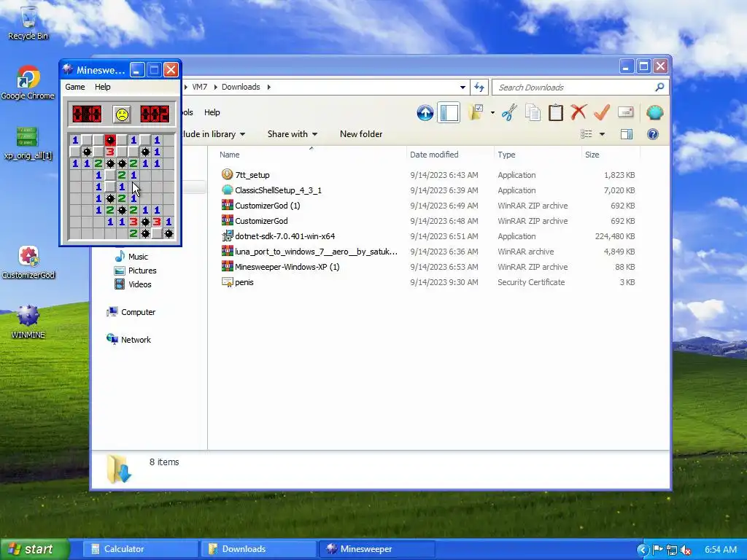Open the Help menu in Minesweeper

pos(102,87)
